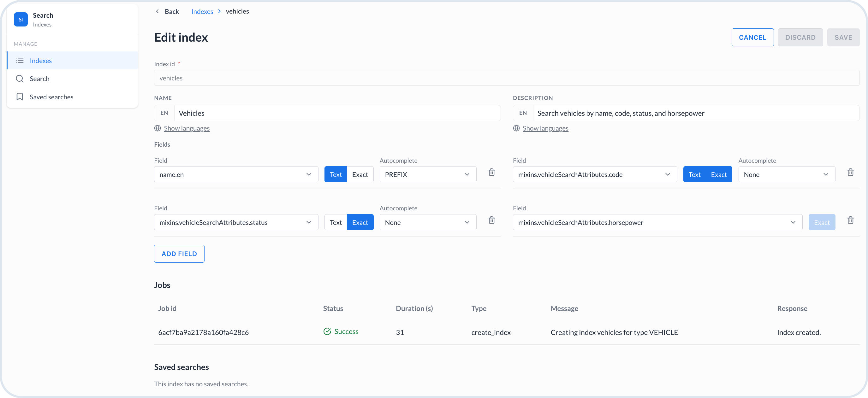Go to Indexes breadcrumb link
Image resolution: width=868 pixels, height=398 pixels.
click(x=202, y=11)
